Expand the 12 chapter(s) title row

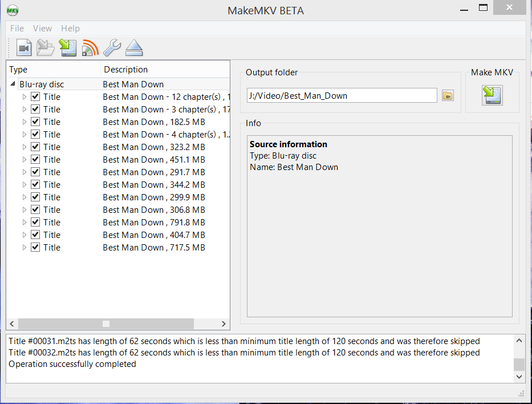24,97
